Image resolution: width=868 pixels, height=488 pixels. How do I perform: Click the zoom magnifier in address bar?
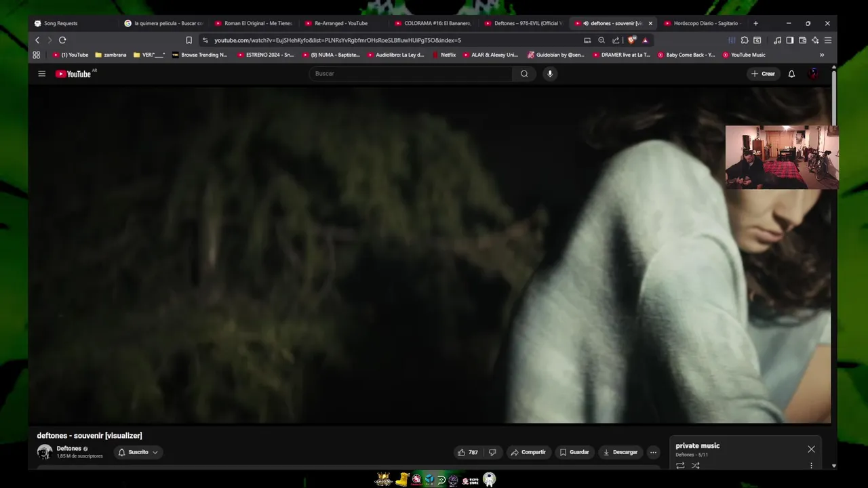[x=601, y=40]
